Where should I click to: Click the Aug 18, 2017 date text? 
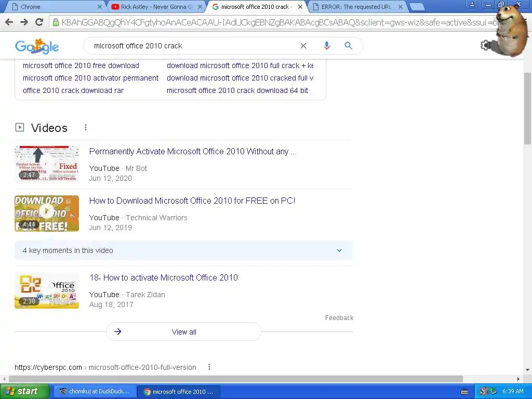click(x=111, y=304)
